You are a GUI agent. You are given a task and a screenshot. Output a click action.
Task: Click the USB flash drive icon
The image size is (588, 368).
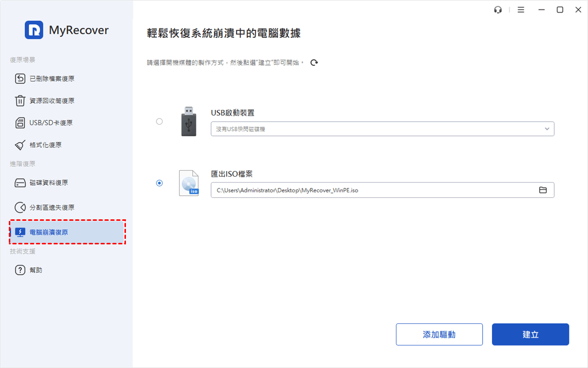point(189,121)
